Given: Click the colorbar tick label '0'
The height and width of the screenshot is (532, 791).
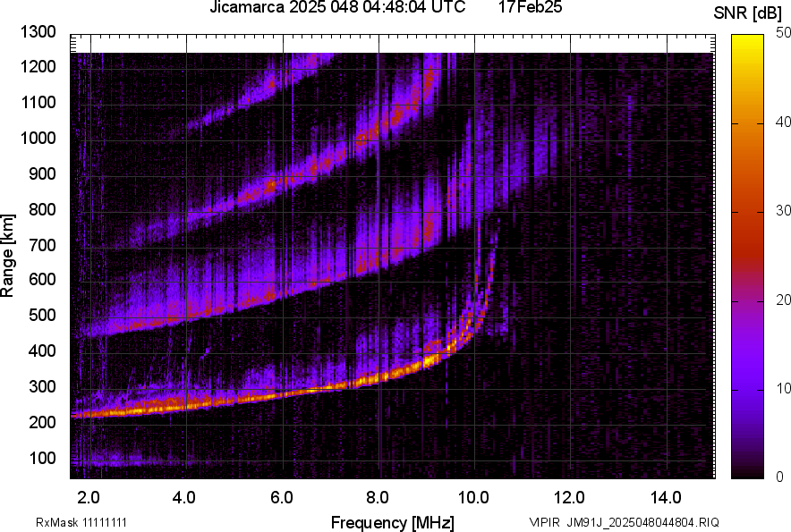Looking at the screenshot, I should (780, 477).
